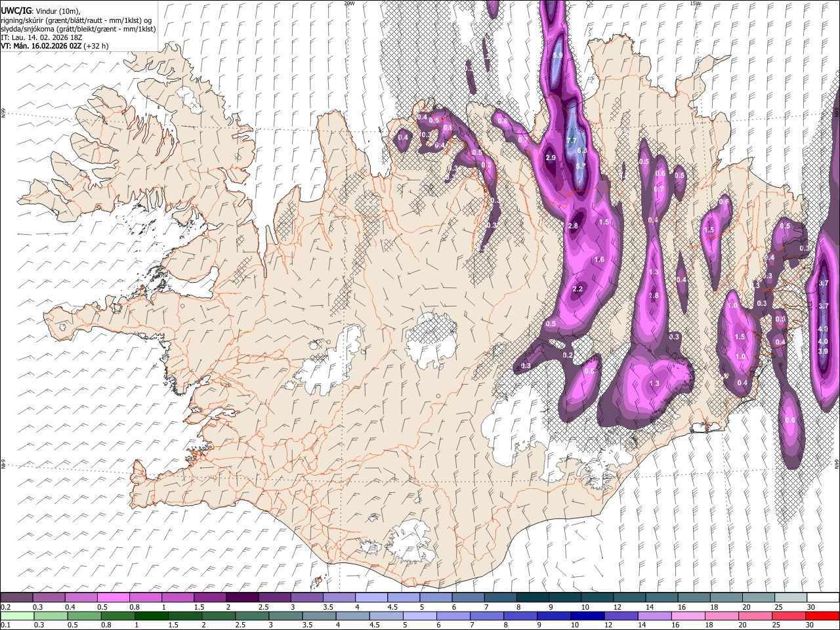Viewport: 840px width, 630px height.
Task: Click the 1.6 precipitation value on the map
Action: pos(598,260)
